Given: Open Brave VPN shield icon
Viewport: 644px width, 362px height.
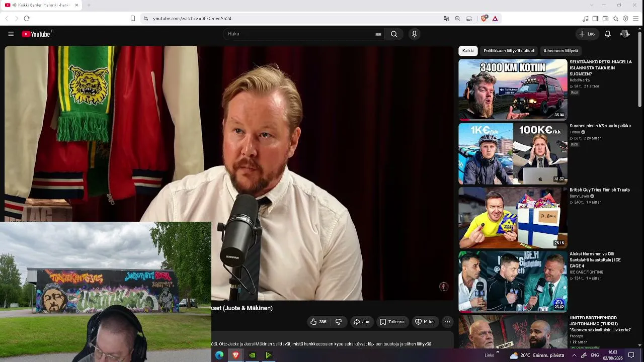Looking at the screenshot, I should (x=625, y=19).
